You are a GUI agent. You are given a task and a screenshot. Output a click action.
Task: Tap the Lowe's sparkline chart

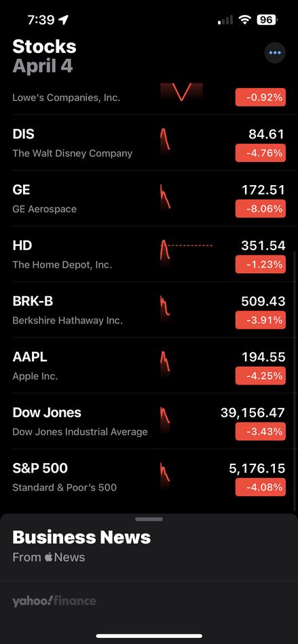(x=181, y=92)
